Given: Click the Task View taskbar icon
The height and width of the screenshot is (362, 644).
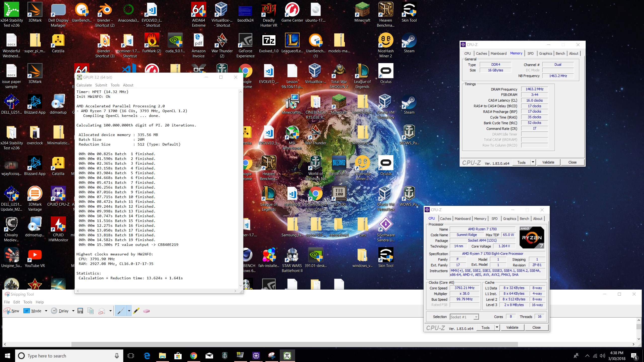Looking at the screenshot, I should click(x=131, y=356).
